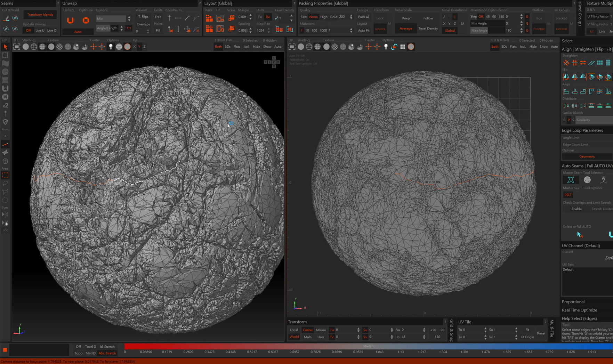Click the Unfold icon in Unwrap panel

70,21
